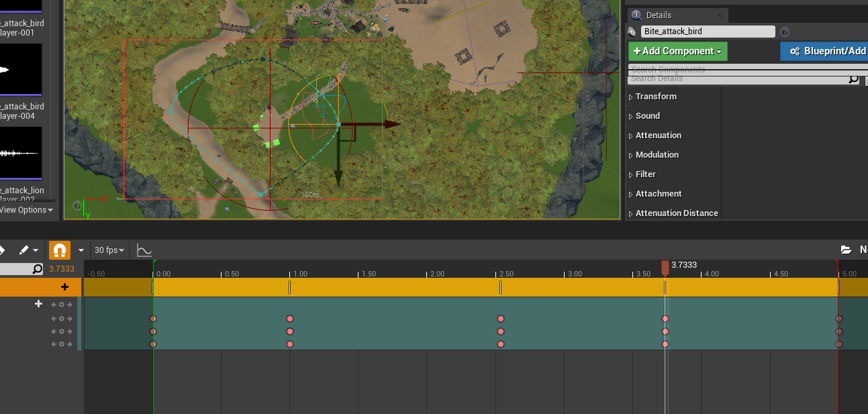Image resolution: width=868 pixels, height=414 pixels.
Task: Select the attack_lion layer-002 audio thumbnail
Action: 21,154
